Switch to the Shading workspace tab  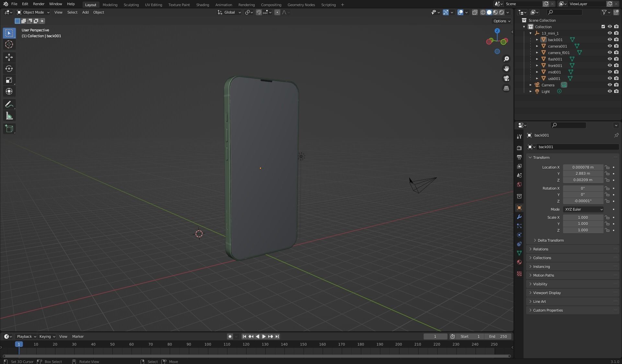point(202,5)
